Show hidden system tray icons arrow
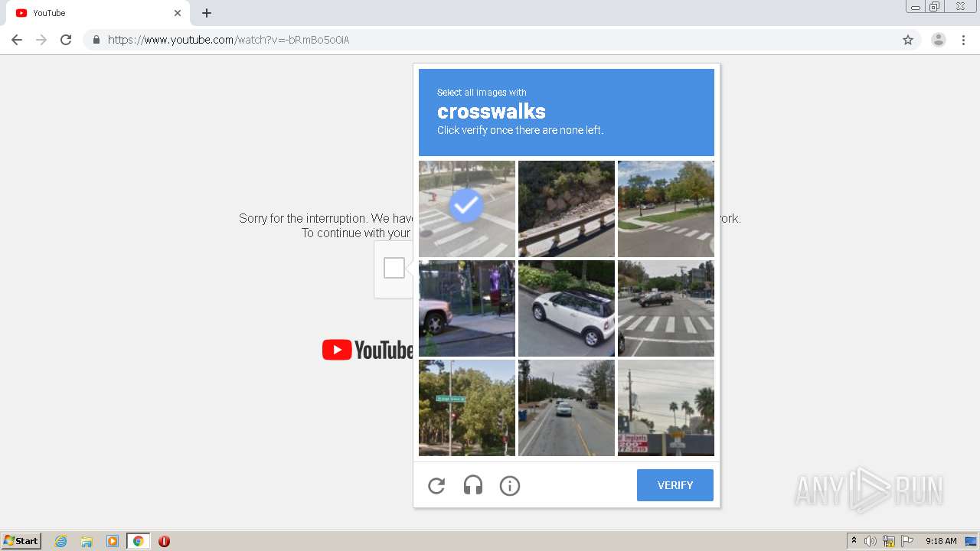Screen dimensions: 980x551 click(x=854, y=541)
